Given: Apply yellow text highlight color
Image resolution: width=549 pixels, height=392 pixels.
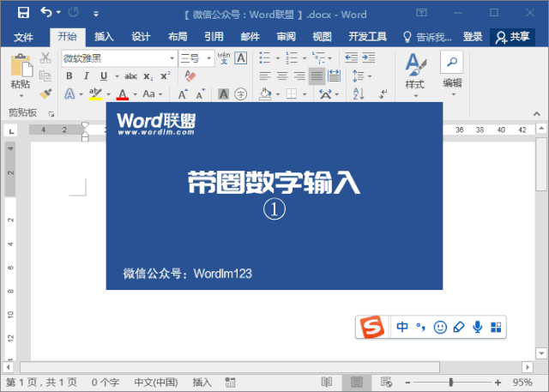Looking at the screenshot, I should 95,93.
